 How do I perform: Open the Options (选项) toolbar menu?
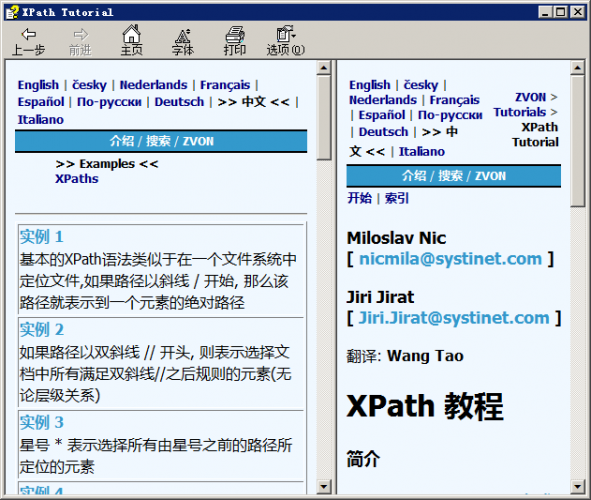(286, 34)
